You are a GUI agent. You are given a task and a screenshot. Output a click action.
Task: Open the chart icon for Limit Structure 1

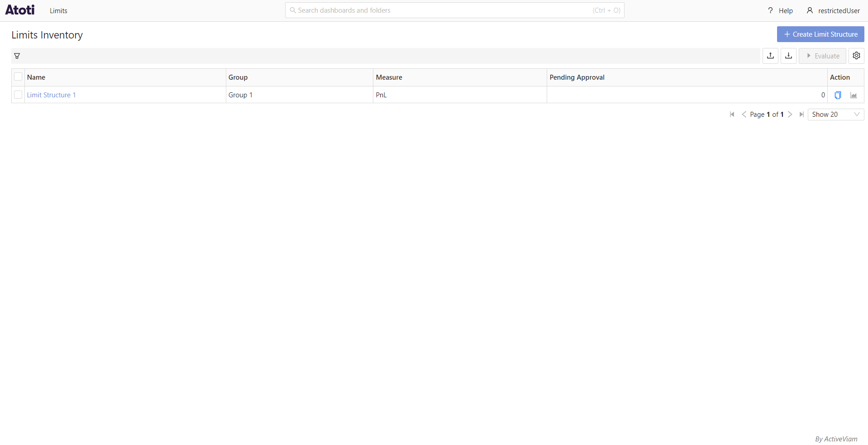pyautogui.click(x=854, y=95)
